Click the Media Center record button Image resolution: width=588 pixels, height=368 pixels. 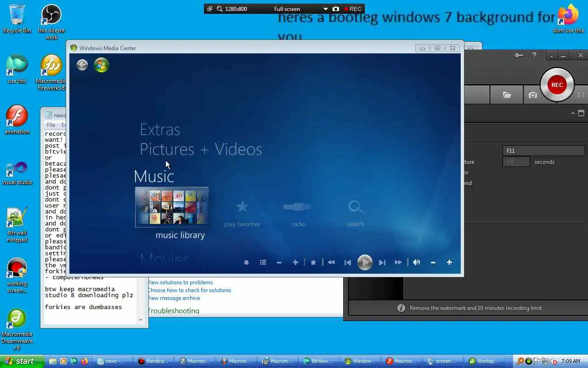[x=246, y=262]
